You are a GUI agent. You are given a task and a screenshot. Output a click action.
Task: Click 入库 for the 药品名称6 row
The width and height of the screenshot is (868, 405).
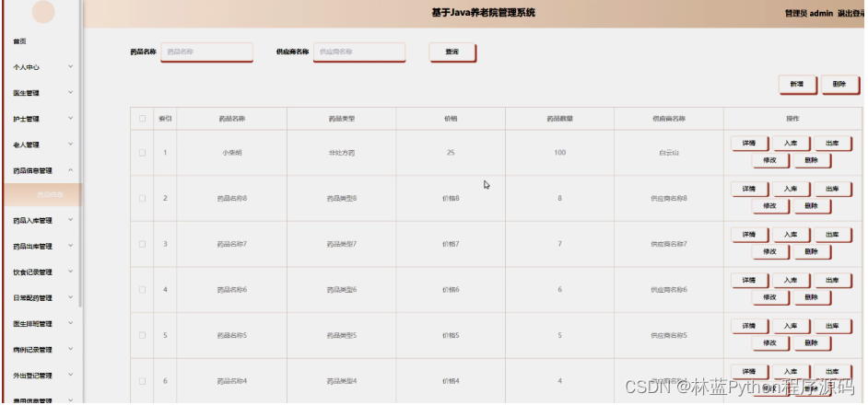[791, 280]
